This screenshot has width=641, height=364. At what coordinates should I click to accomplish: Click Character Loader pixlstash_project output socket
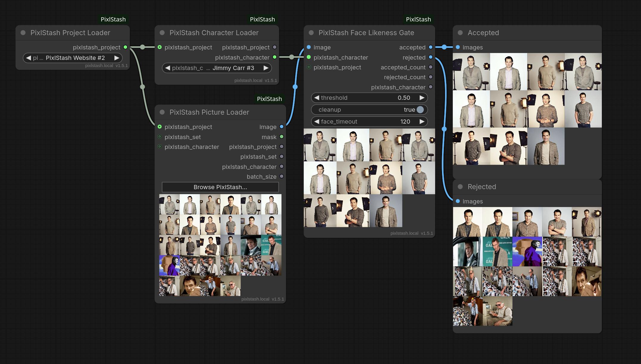coord(275,47)
